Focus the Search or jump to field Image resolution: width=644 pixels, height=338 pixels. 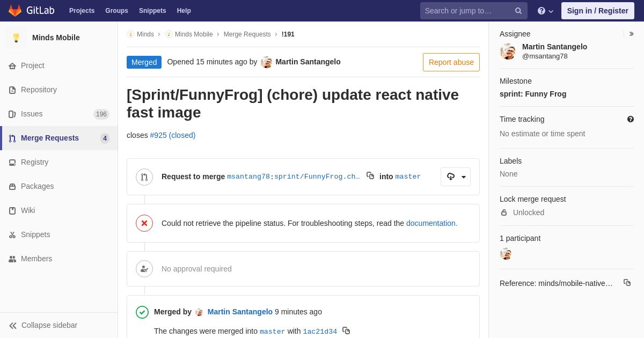point(474,11)
